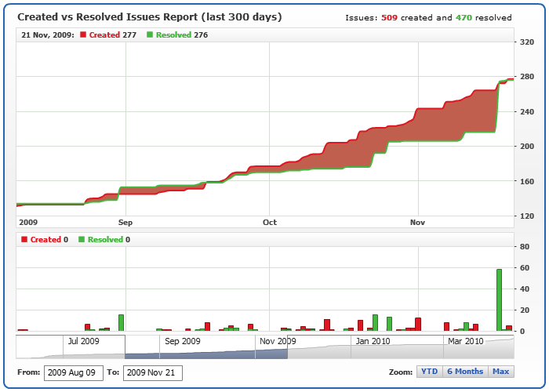Click the From date field
The image size is (549, 392).
(74, 372)
